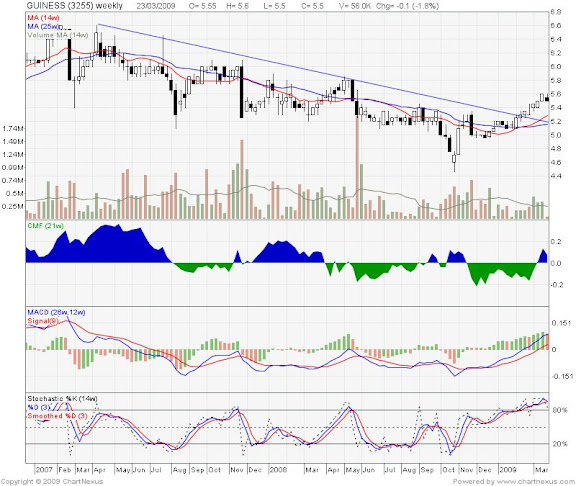Click the "CMF (21w)" indicator label
Viewport: 576px width, 486px height.
click(46, 226)
